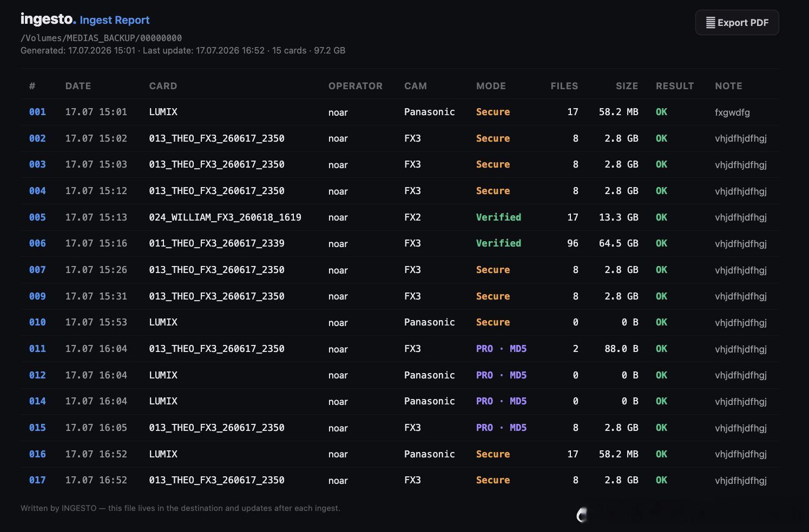Click the 011_THEO_FX3_260617_2339 card name
The image size is (809, 532).
coord(216,243)
